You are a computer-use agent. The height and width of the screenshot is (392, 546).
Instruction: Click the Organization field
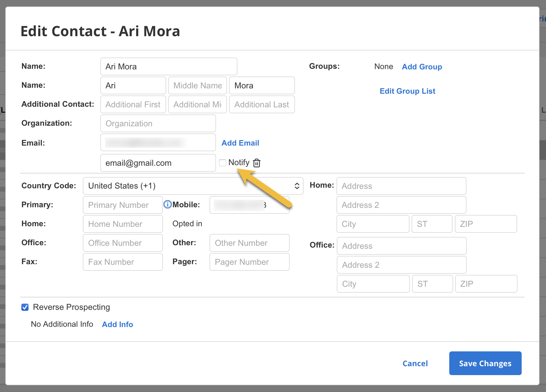[x=158, y=123]
